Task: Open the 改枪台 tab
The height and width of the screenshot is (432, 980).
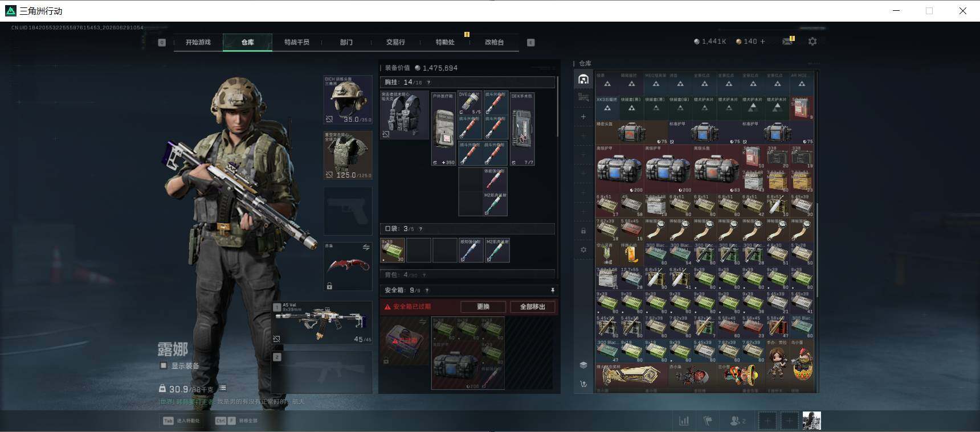Action: tap(494, 42)
